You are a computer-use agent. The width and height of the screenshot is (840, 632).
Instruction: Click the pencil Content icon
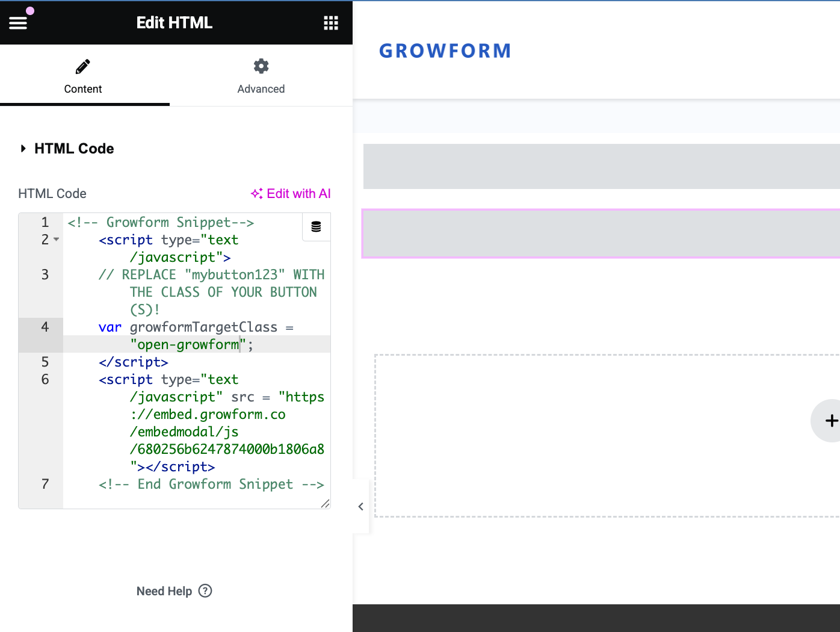(83, 66)
